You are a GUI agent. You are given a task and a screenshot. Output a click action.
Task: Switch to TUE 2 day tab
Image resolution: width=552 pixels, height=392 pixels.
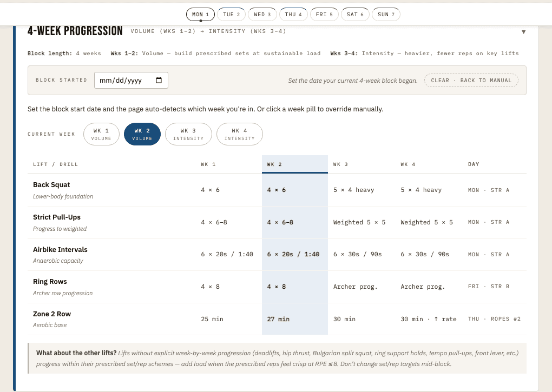pyautogui.click(x=231, y=15)
